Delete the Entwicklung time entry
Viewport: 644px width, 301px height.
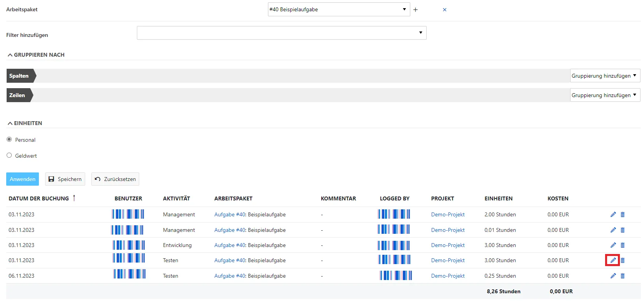622,245
